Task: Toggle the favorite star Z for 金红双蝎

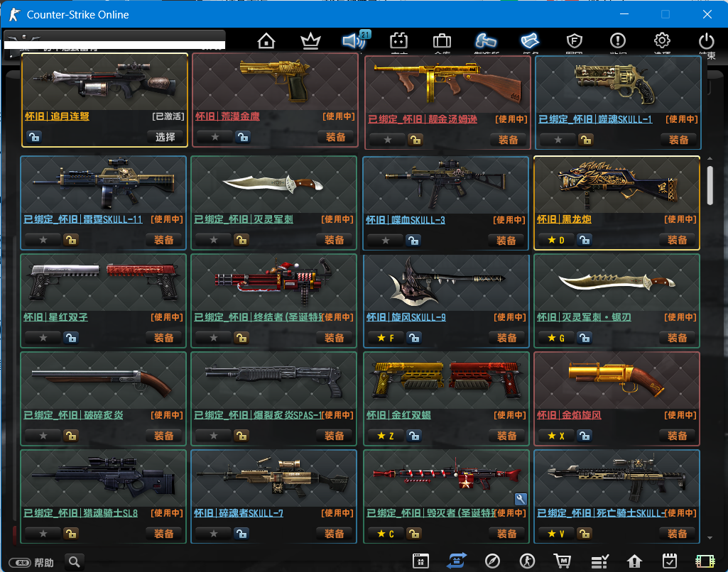Action: click(386, 436)
